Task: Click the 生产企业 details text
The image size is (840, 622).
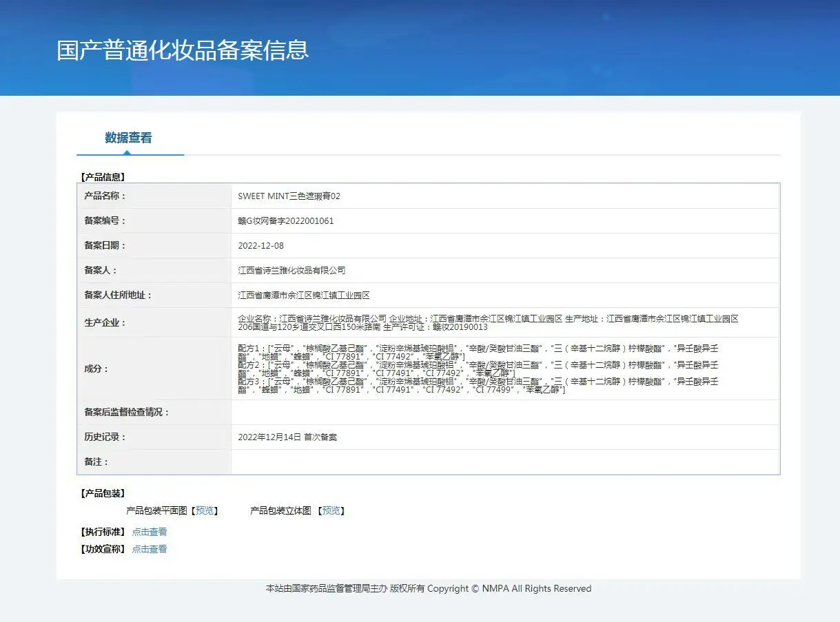Action: [x=488, y=323]
